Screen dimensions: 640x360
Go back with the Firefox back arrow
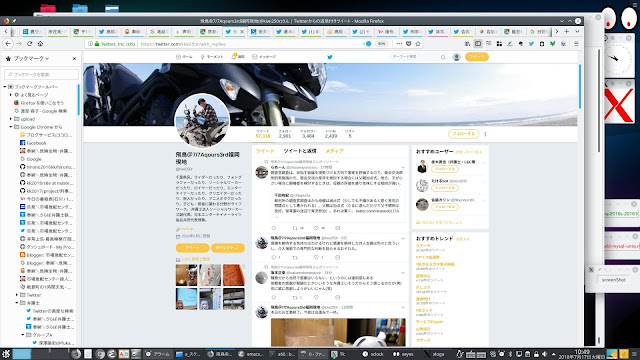(x=8, y=44)
